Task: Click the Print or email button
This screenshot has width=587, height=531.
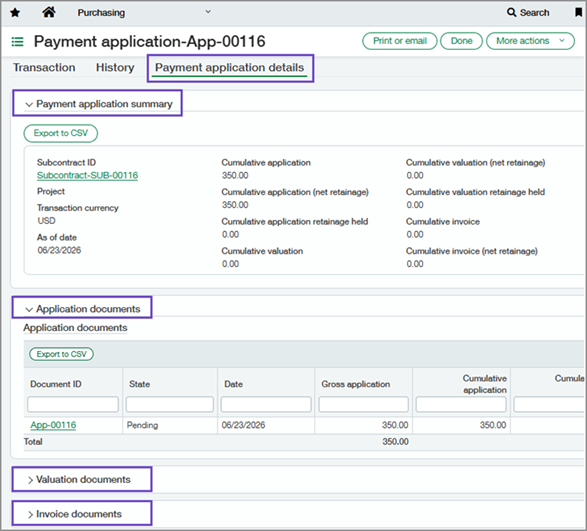Action: [399, 41]
